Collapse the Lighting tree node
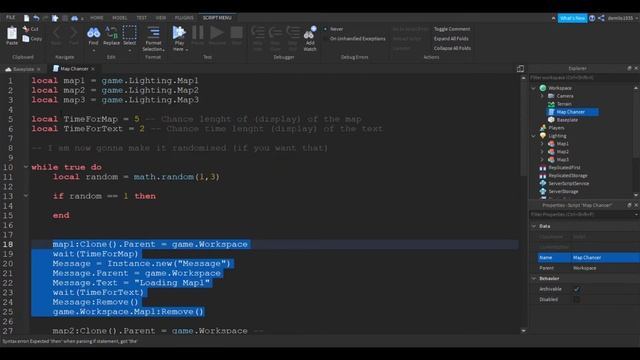This screenshot has height=360, width=640. (x=533, y=136)
